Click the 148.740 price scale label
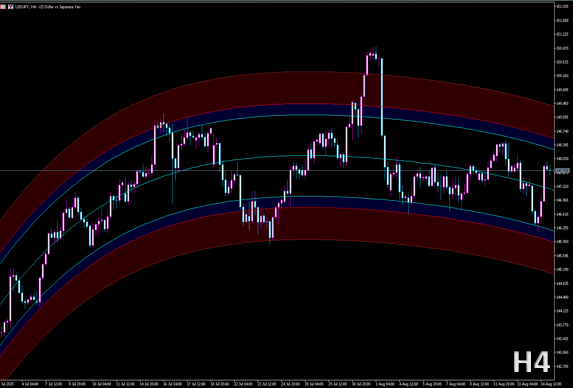Viewport: 573px width, 388px height. 563,131
